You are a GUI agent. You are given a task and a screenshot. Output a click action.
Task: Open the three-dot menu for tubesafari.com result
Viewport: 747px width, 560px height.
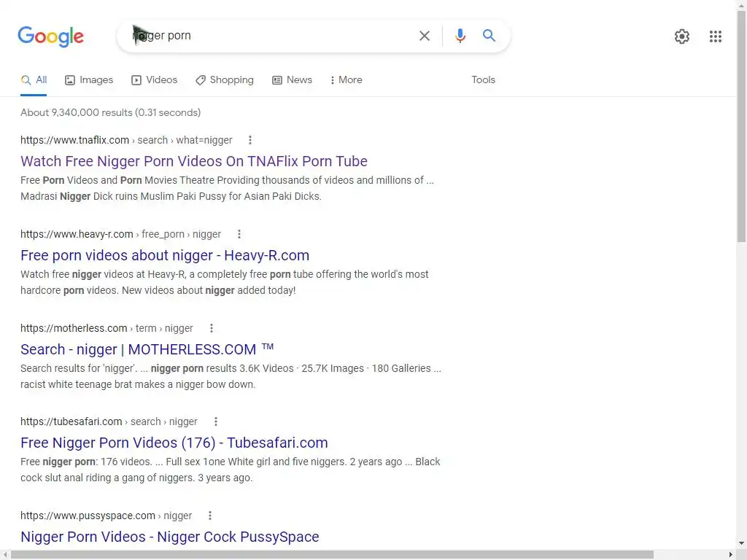tap(216, 421)
